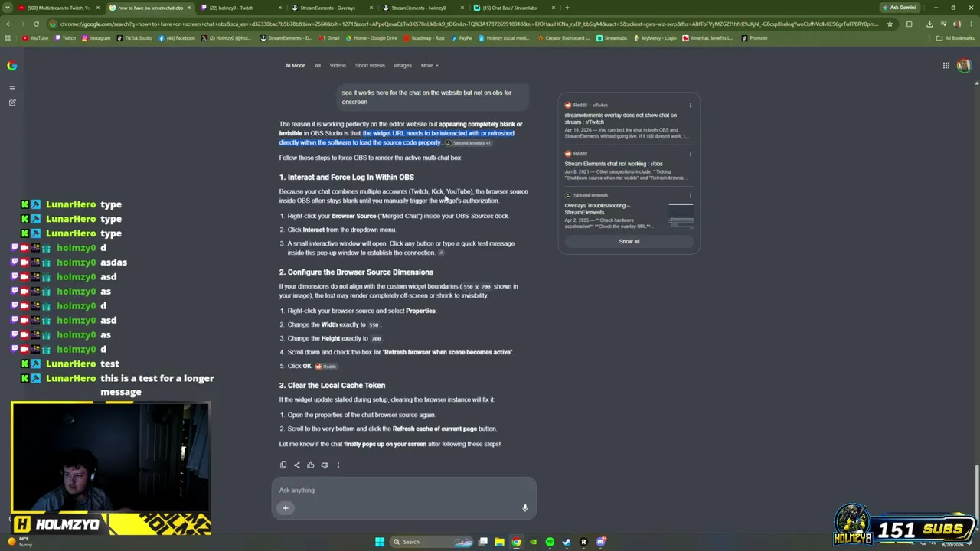Image resolution: width=980 pixels, height=551 pixels.
Task: Open the TikTok Studio bookmark
Action: click(x=135, y=38)
